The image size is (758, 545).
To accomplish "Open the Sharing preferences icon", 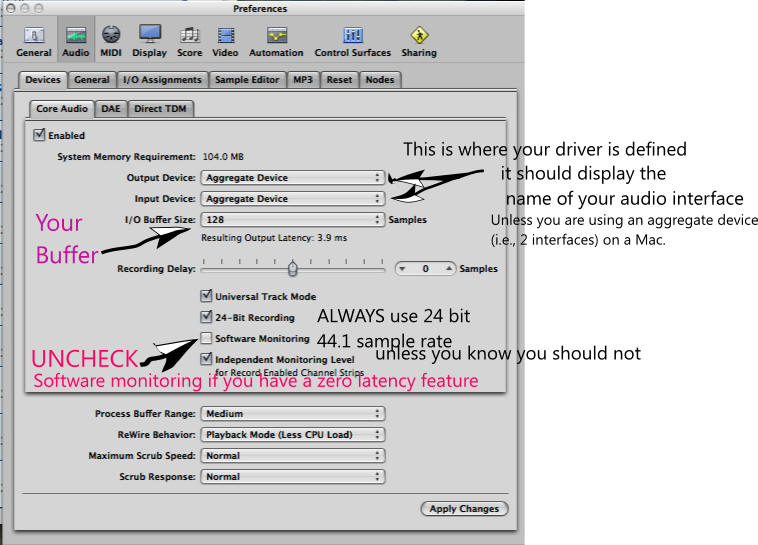I will [x=419, y=42].
